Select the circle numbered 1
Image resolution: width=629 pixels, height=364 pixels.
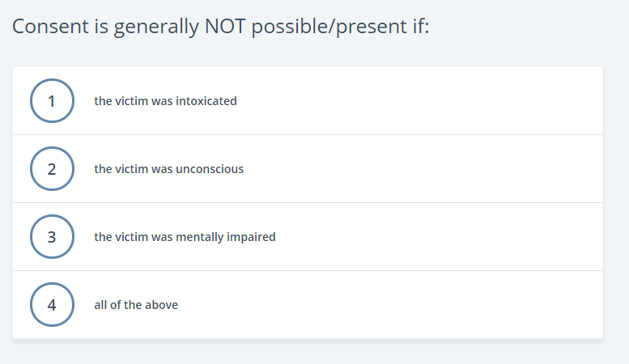click(52, 100)
